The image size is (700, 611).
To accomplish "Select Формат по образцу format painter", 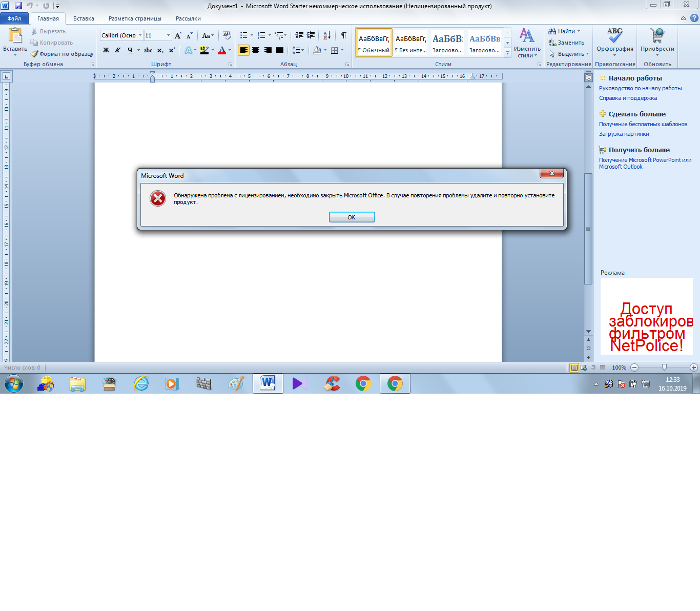I will 61,54.
